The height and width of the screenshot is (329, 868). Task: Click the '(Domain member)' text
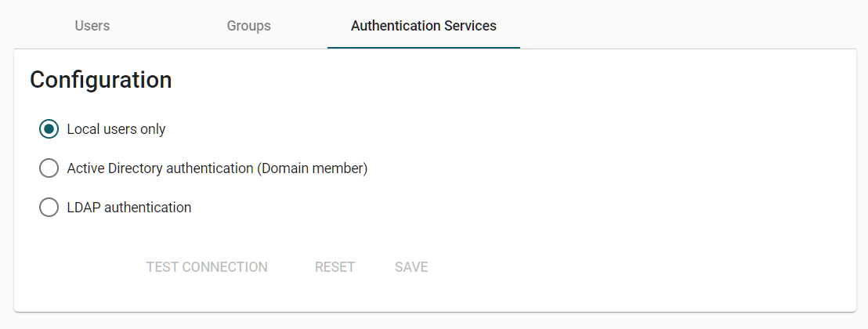pos(313,168)
